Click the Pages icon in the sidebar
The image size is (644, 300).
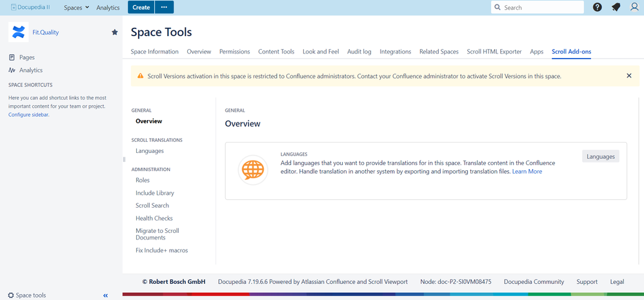click(x=12, y=57)
